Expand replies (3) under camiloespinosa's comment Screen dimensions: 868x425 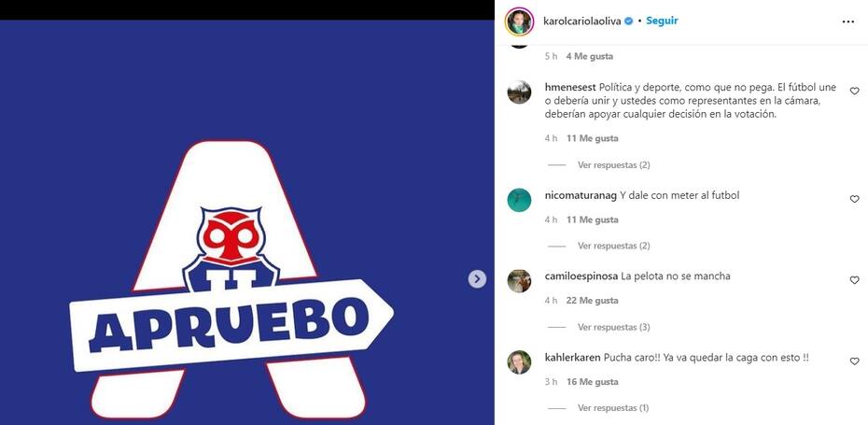[x=613, y=328]
